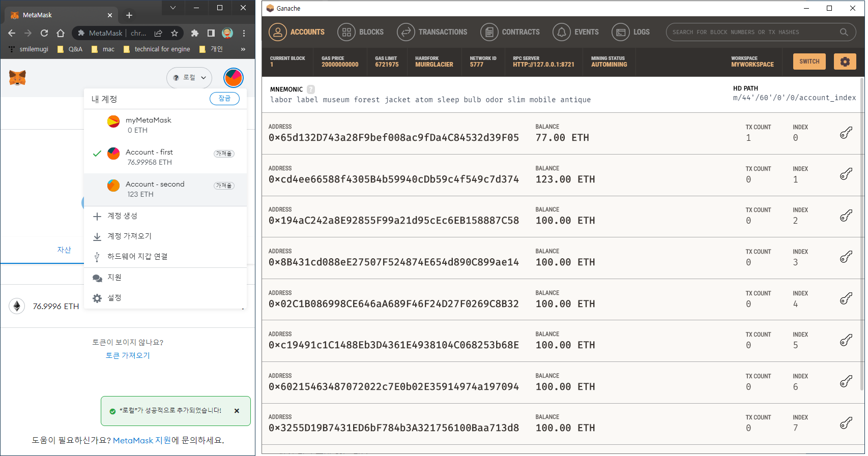Bookmark this page with the star icon
The image size is (868, 456).
coord(175,33)
